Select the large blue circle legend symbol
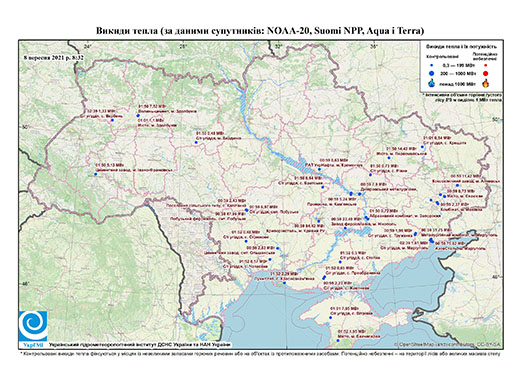This screenshot has height=368, width=520. 432,73
